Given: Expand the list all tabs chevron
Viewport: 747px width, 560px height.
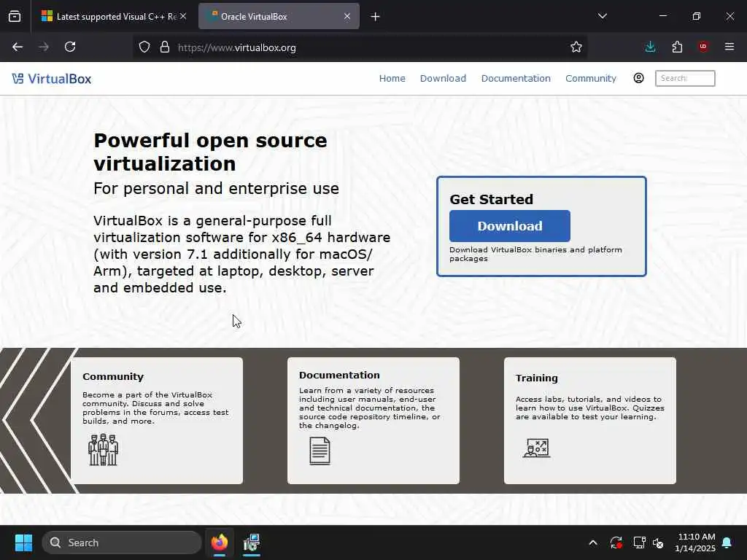Looking at the screenshot, I should click(602, 16).
